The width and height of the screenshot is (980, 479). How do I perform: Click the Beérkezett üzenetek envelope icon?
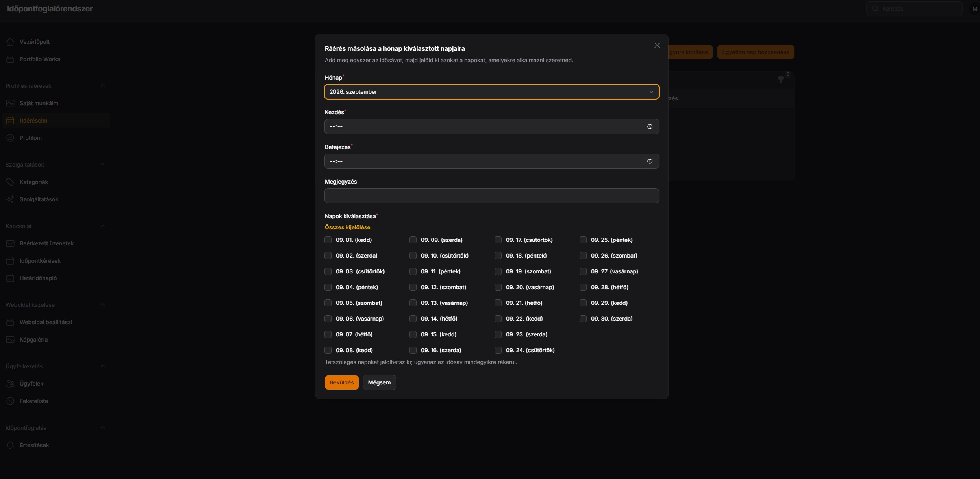[10, 243]
